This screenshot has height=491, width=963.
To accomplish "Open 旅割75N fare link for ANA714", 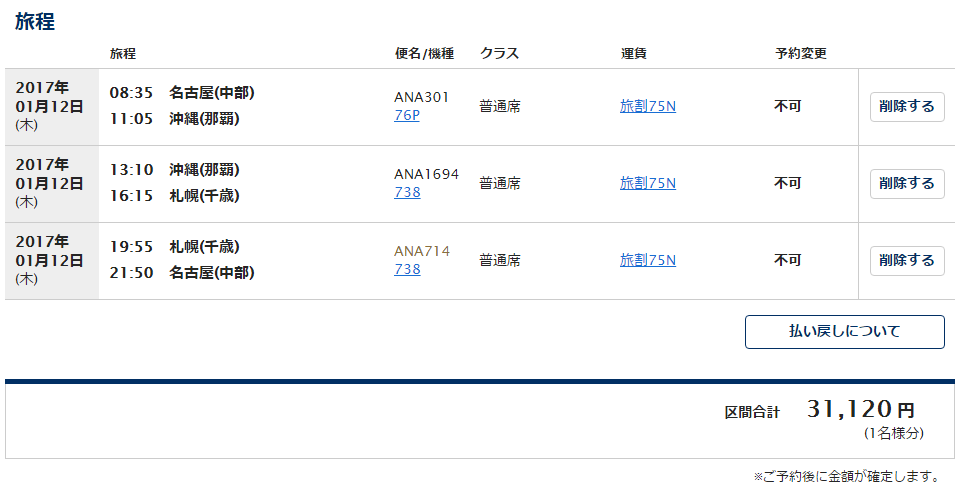I will (x=648, y=260).
